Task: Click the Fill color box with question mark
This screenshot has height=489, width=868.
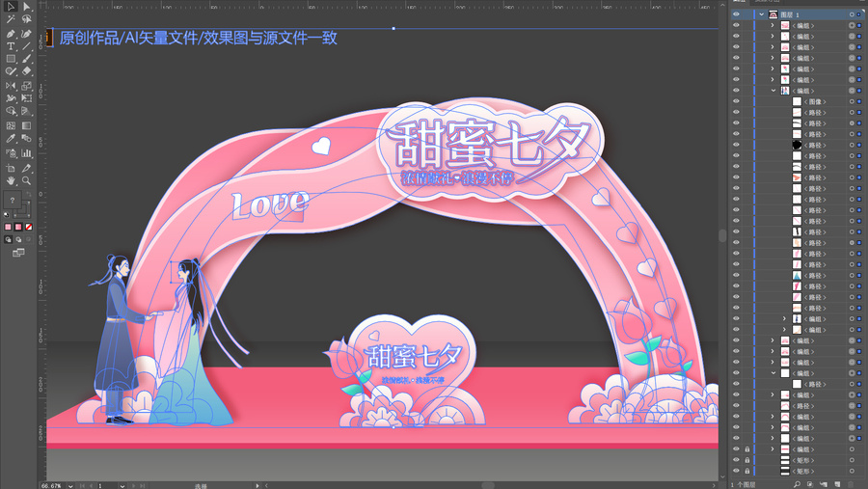Action: pyautogui.click(x=13, y=200)
